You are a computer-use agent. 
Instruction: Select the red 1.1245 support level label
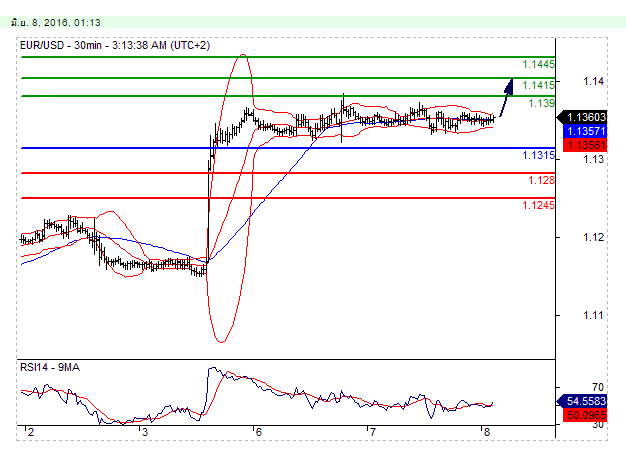coord(538,205)
